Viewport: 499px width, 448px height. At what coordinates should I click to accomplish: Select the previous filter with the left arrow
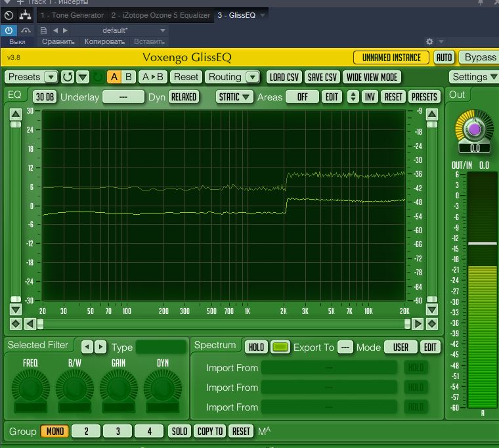[x=87, y=347]
